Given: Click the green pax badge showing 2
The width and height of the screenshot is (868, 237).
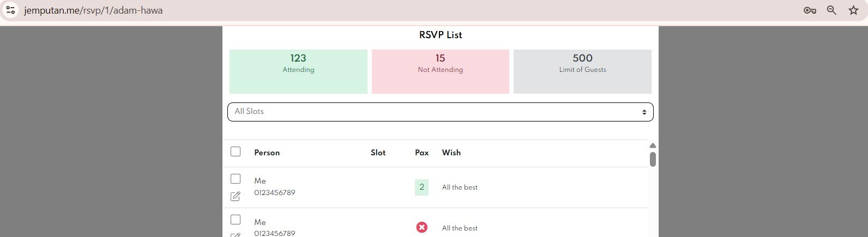Looking at the screenshot, I should (421, 187).
